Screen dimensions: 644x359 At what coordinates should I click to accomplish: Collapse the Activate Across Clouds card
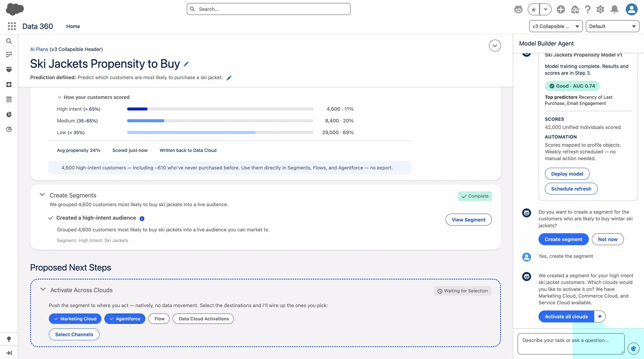pyautogui.click(x=43, y=289)
